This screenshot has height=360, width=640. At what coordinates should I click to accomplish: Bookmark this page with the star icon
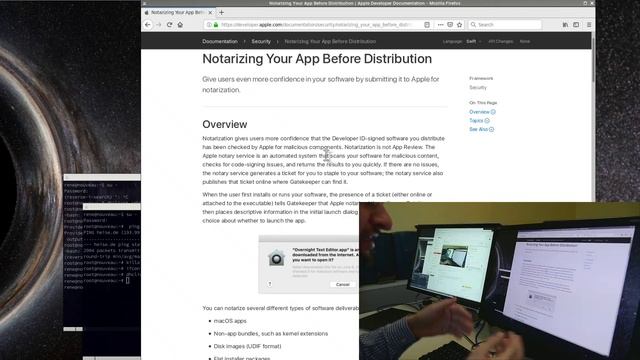[459, 25]
